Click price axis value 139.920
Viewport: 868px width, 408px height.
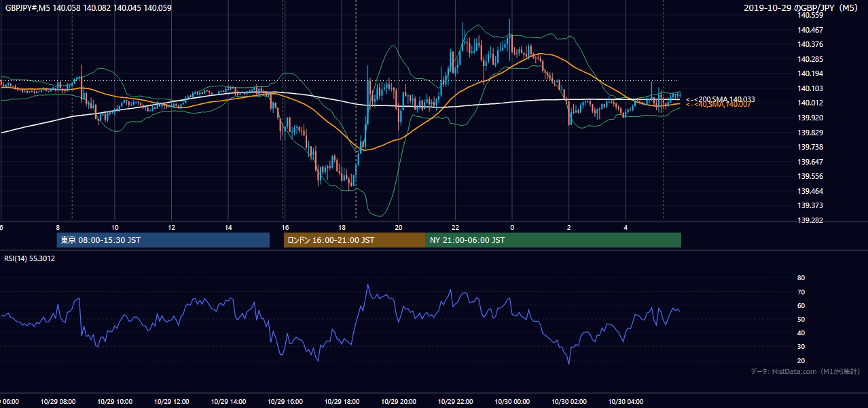tap(810, 118)
